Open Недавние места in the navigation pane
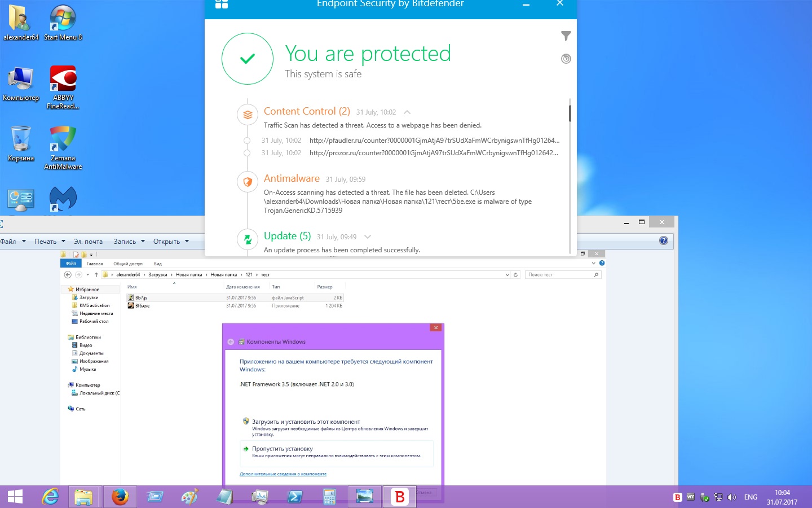The height and width of the screenshot is (508, 812). [x=96, y=313]
